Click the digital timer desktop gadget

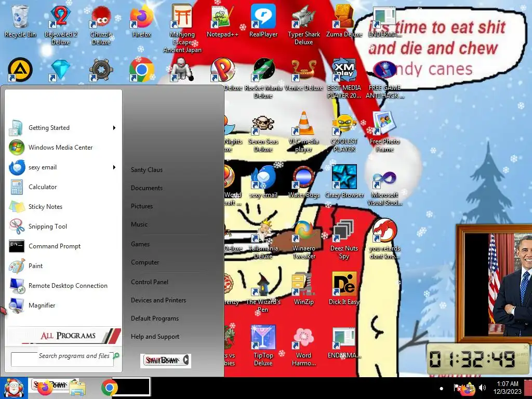(x=478, y=360)
